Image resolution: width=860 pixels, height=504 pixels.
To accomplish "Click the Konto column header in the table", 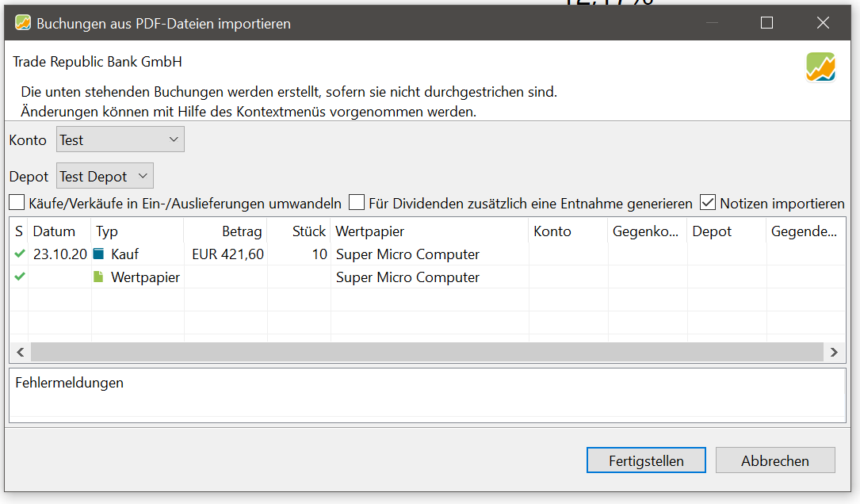I will point(568,231).
